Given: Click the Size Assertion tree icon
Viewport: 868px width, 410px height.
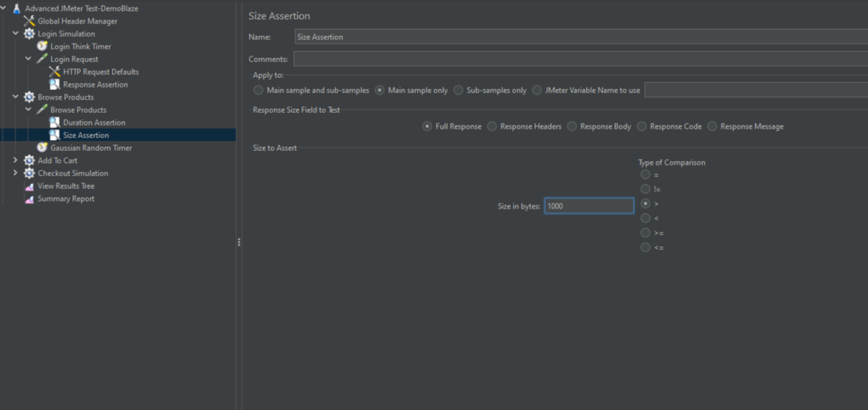Looking at the screenshot, I should (55, 135).
